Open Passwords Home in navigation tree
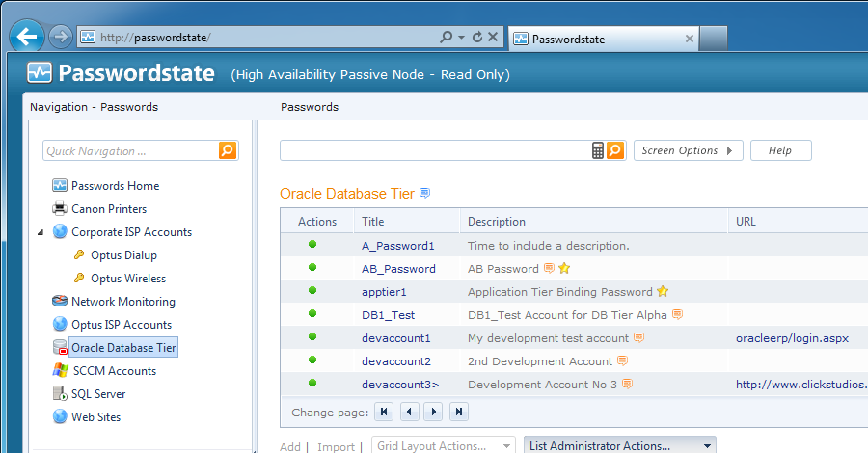Screen dimensions: 868x453 pos(115,186)
